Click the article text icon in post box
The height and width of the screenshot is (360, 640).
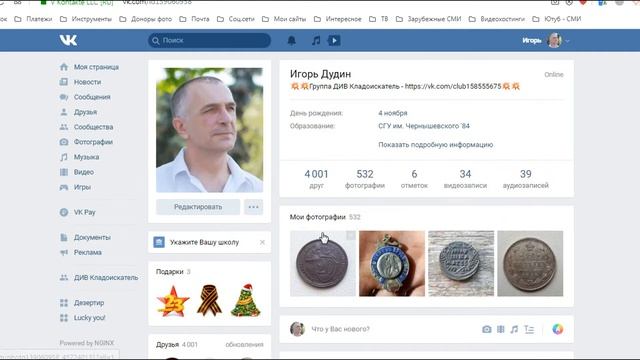point(529,329)
